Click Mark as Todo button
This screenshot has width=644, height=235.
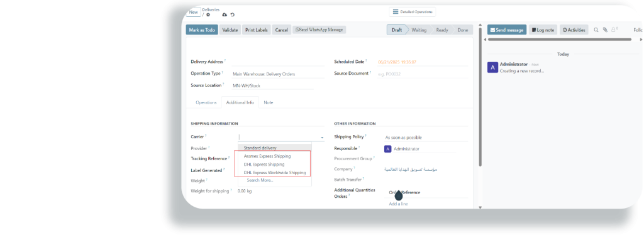coord(202,30)
